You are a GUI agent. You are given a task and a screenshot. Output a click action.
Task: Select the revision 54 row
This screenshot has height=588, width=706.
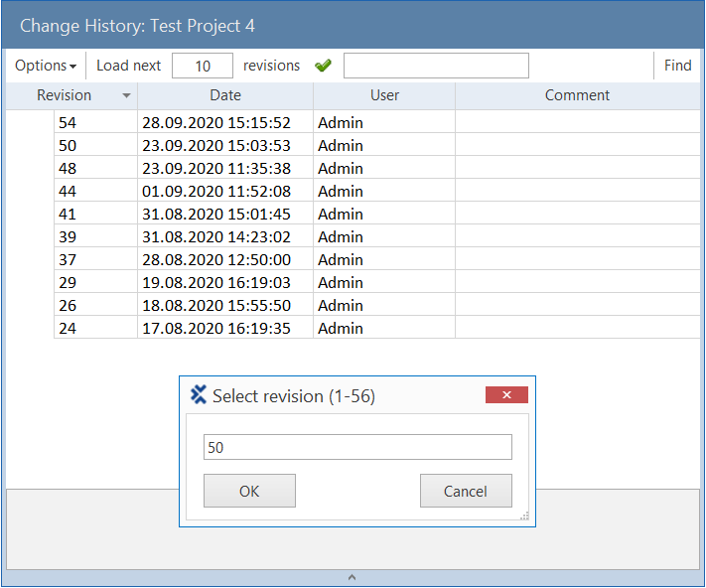click(x=224, y=123)
